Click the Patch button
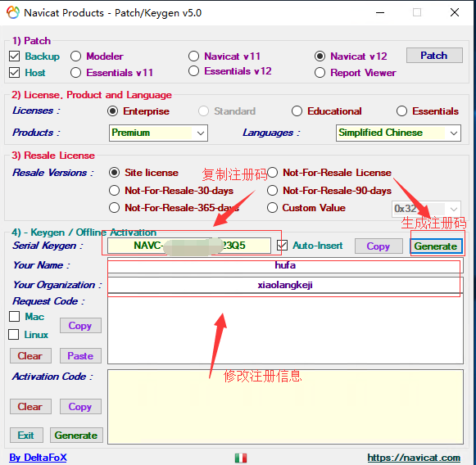Viewport: 476px width, 465px height. point(434,55)
